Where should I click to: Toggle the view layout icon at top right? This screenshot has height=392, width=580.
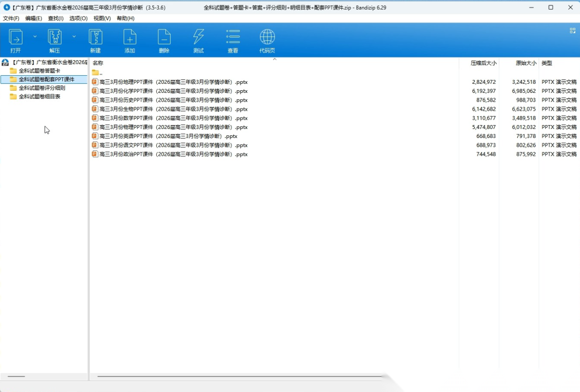pos(572,31)
